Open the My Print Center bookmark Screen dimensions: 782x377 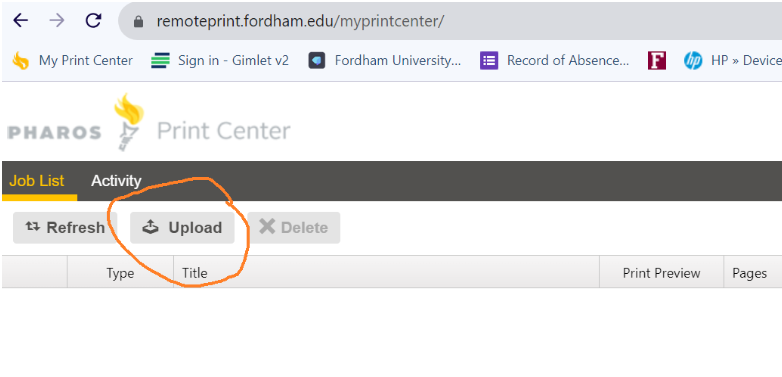72,61
